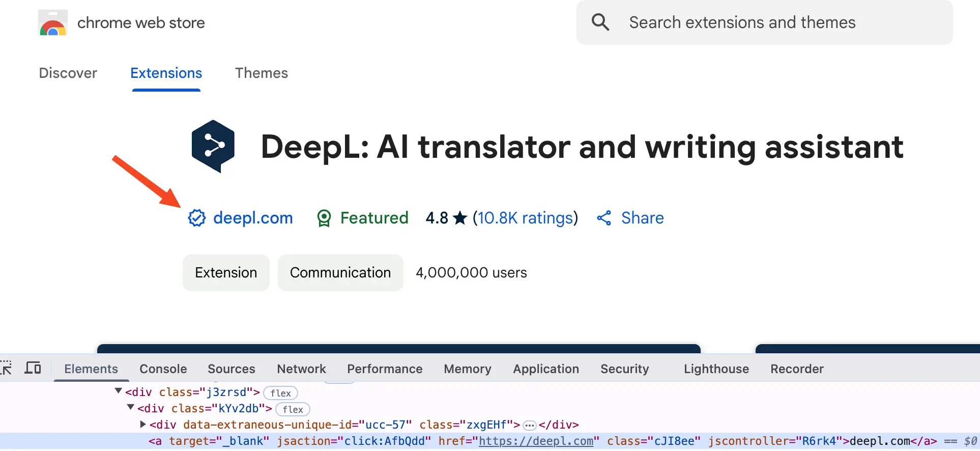Click the click:AfbQdd jsaction value
Viewport: 980px width, 451px height.
(x=384, y=441)
